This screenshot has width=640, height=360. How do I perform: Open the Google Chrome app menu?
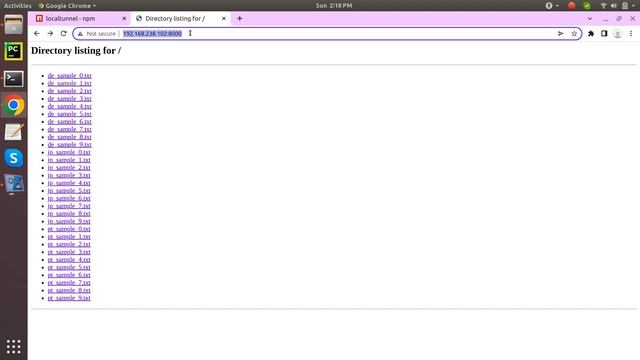point(67,6)
